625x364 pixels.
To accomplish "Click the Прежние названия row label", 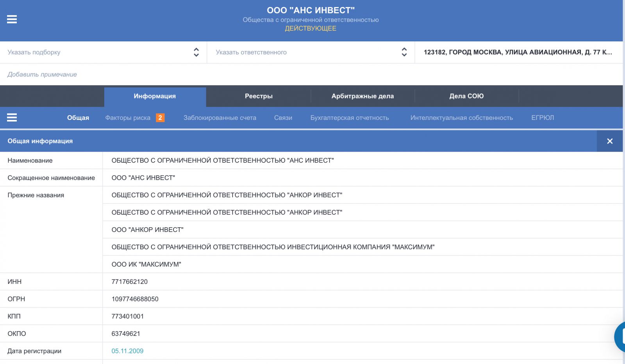I will click(36, 195).
